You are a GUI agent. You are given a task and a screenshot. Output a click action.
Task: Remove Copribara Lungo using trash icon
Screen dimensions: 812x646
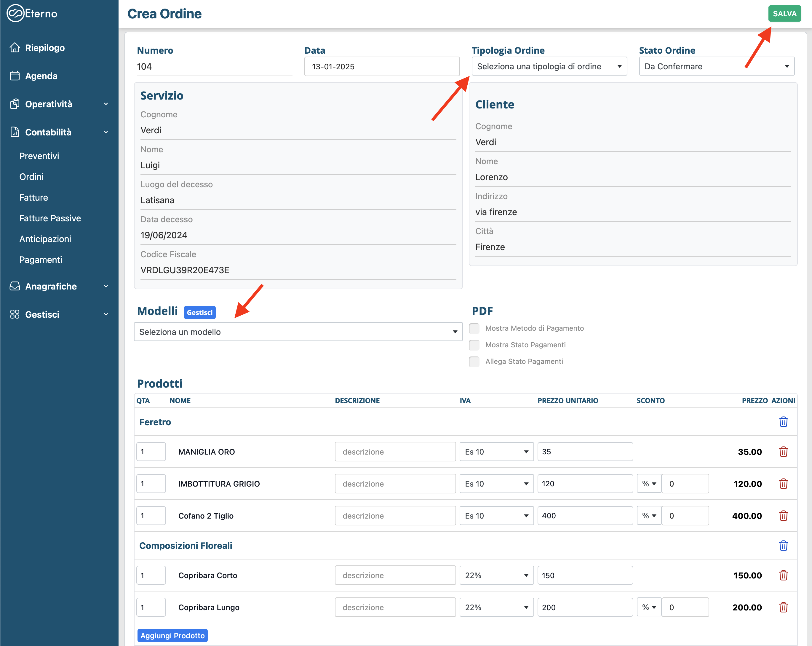(x=783, y=607)
